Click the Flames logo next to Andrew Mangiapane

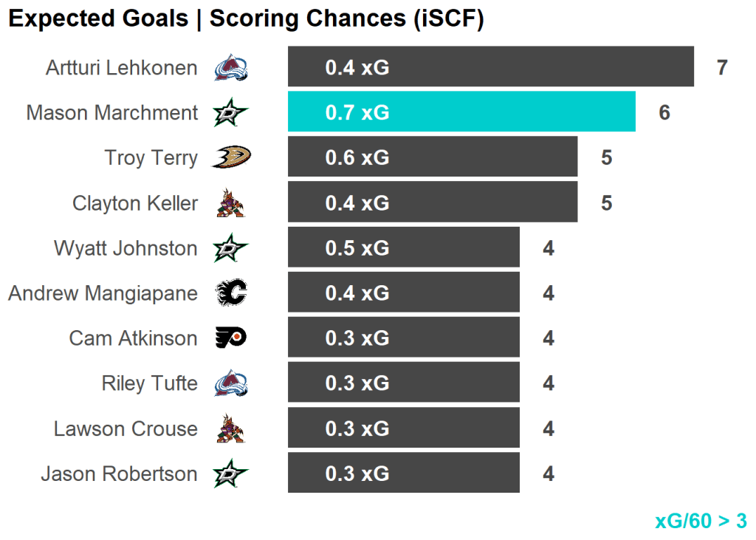coord(230,293)
